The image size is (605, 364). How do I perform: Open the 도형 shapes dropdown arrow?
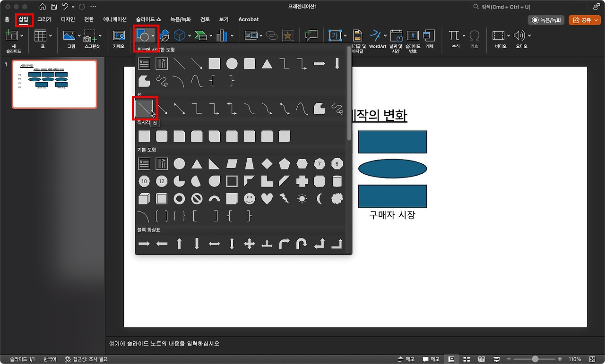coord(153,35)
